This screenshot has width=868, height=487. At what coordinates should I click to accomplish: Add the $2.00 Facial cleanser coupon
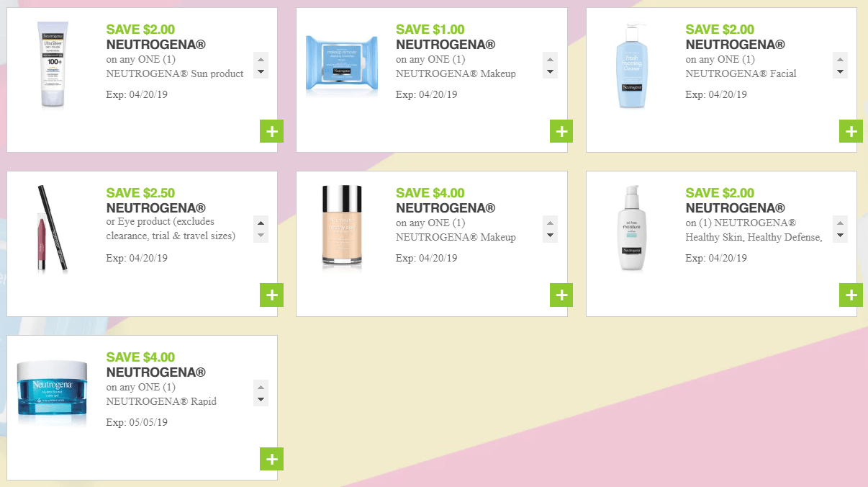[851, 131]
